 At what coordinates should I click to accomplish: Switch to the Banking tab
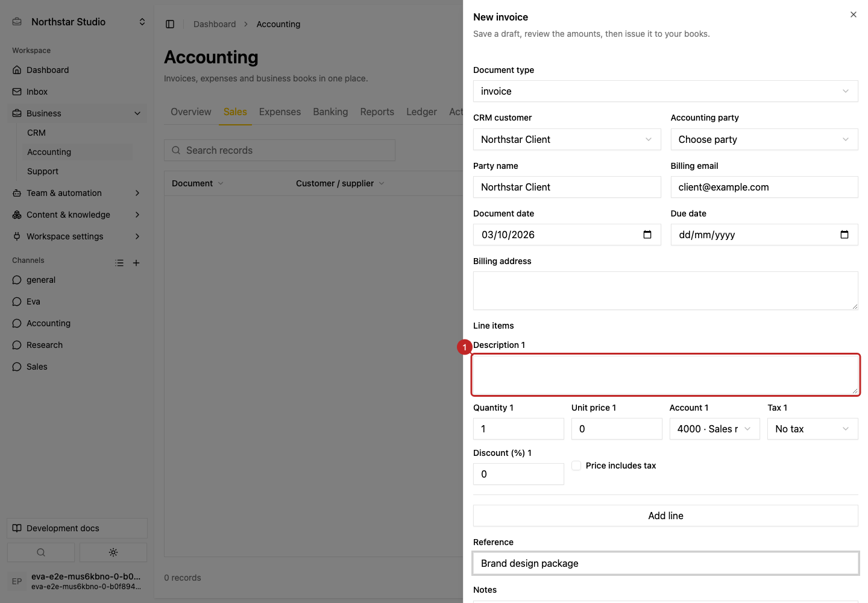(x=330, y=112)
